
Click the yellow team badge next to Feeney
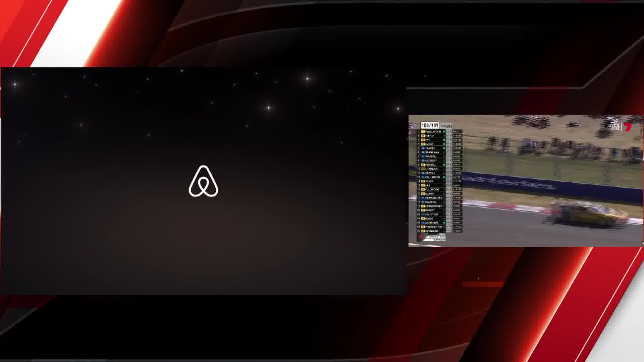pyautogui.click(x=423, y=136)
